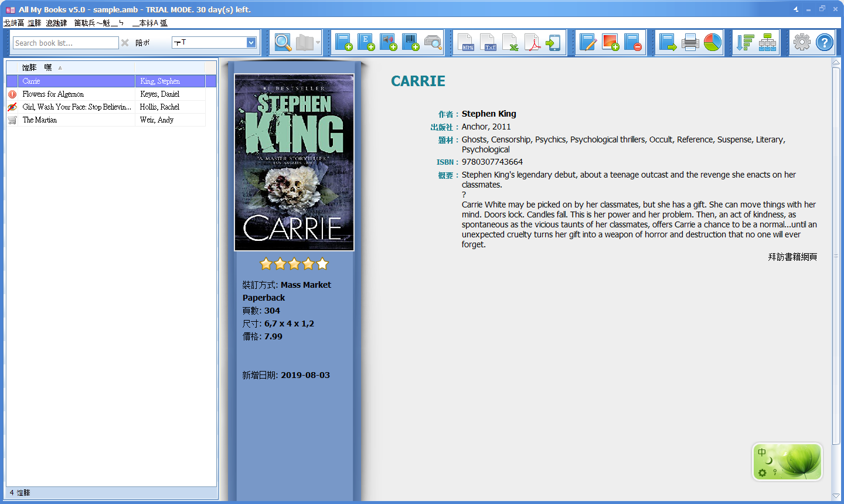Toggle the 中 input language indicator
The height and width of the screenshot is (504, 844).
[762, 452]
